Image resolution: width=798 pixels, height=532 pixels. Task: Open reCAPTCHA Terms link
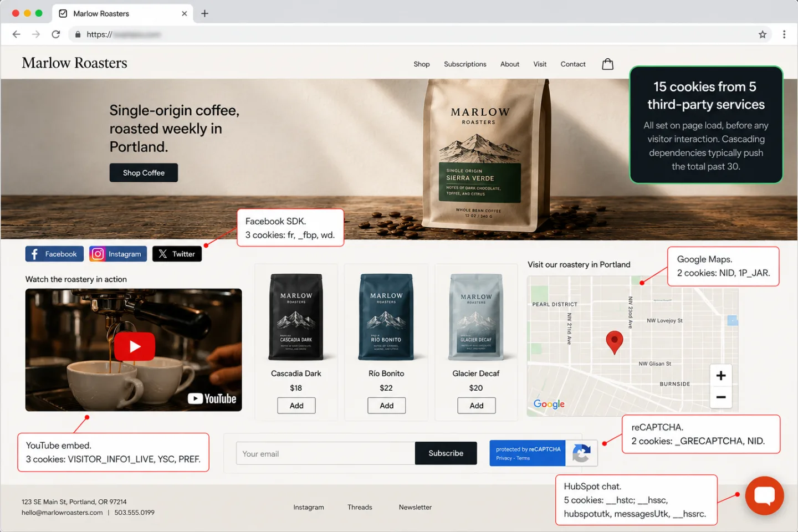coord(524,458)
